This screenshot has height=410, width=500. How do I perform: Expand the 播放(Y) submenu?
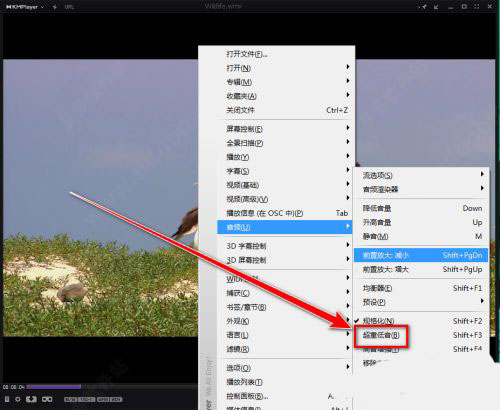pos(286,157)
